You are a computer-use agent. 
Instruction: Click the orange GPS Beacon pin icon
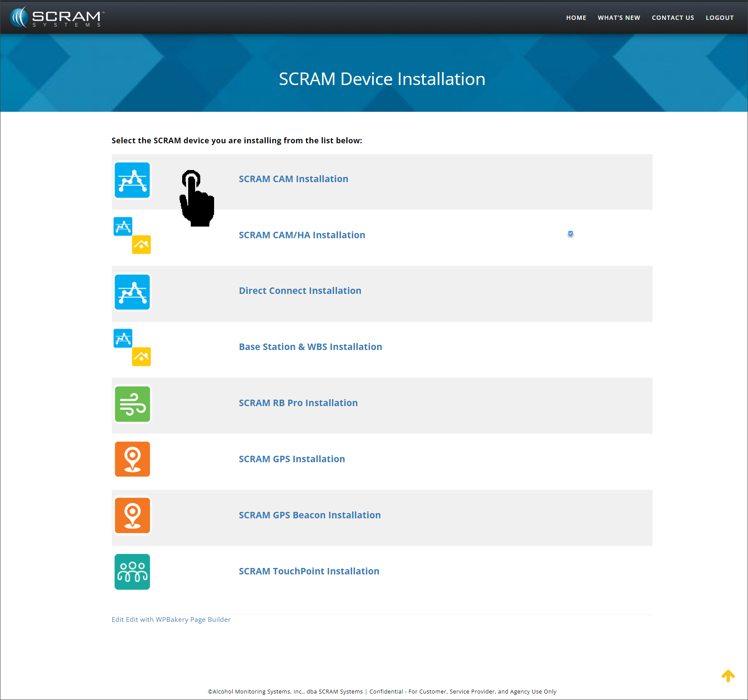coord(132,515)
